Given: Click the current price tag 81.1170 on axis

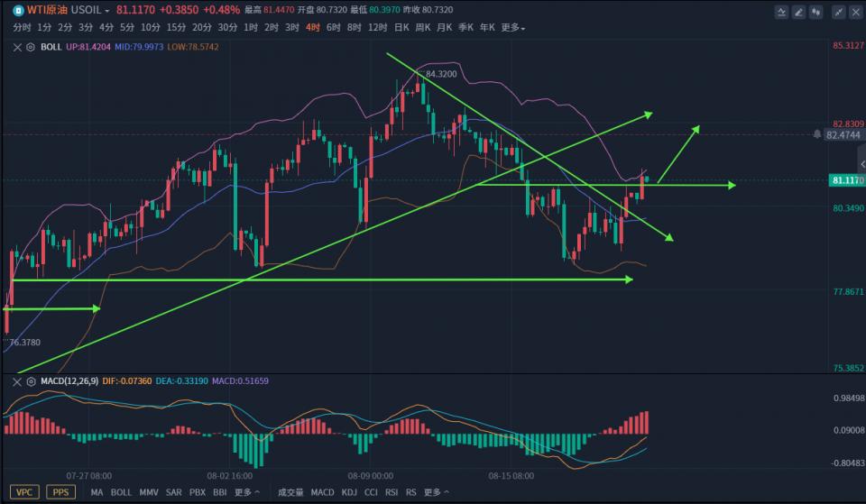Looking at the screenshot, I should pyautogui.click(x=847, y=180).
